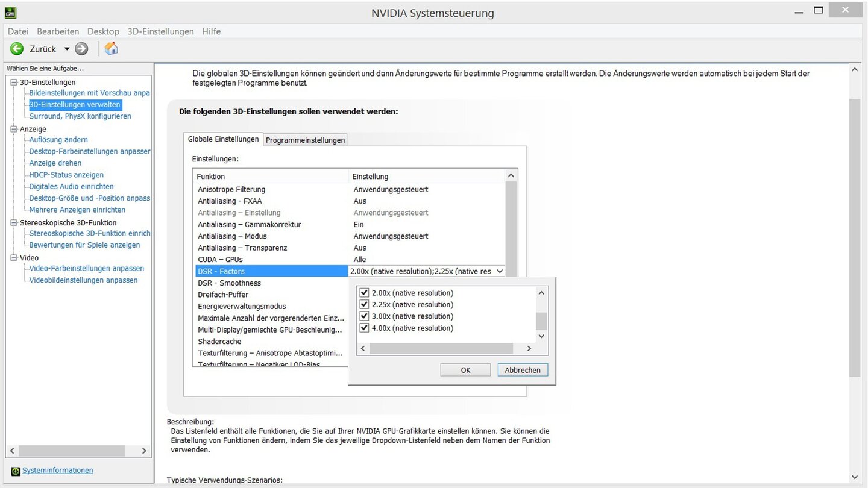Viewport: 868px width, 488px height.
Task: Collapse the Video tree node
Action: point(14,258)
